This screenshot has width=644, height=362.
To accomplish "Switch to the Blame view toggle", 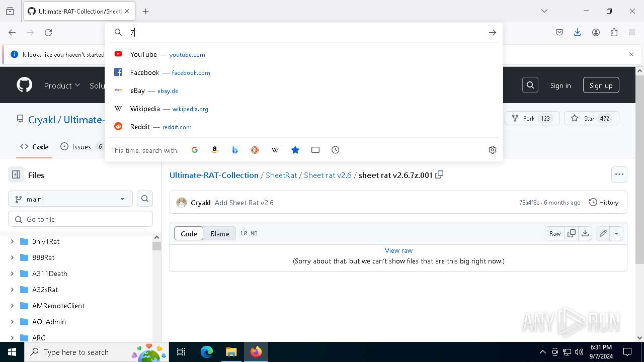I will click(x=220, y=234).
